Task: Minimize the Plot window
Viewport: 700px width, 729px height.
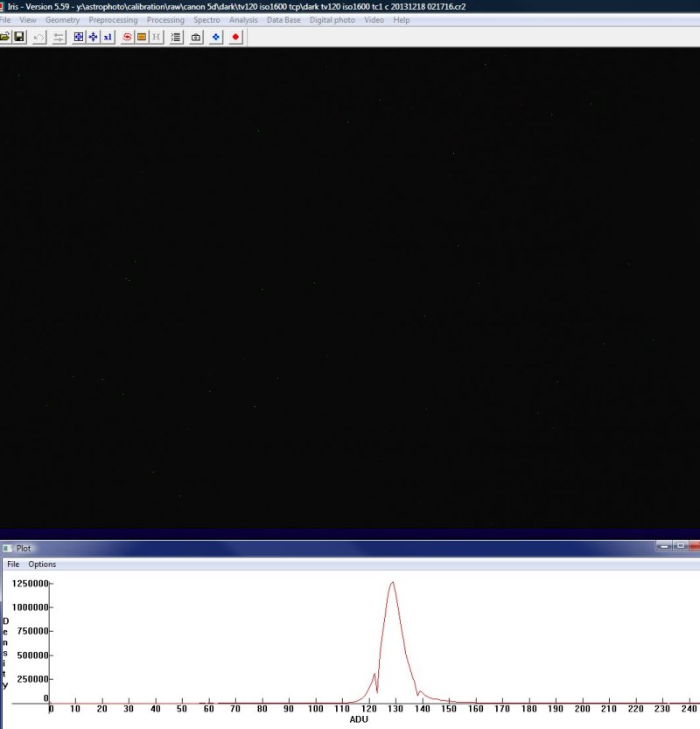Action: click(664, 546)
